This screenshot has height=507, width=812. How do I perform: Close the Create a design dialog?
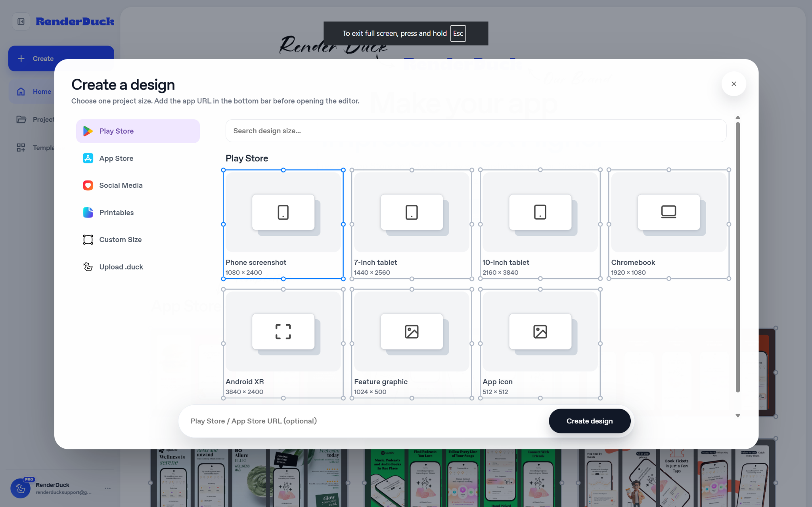point(733,84)
